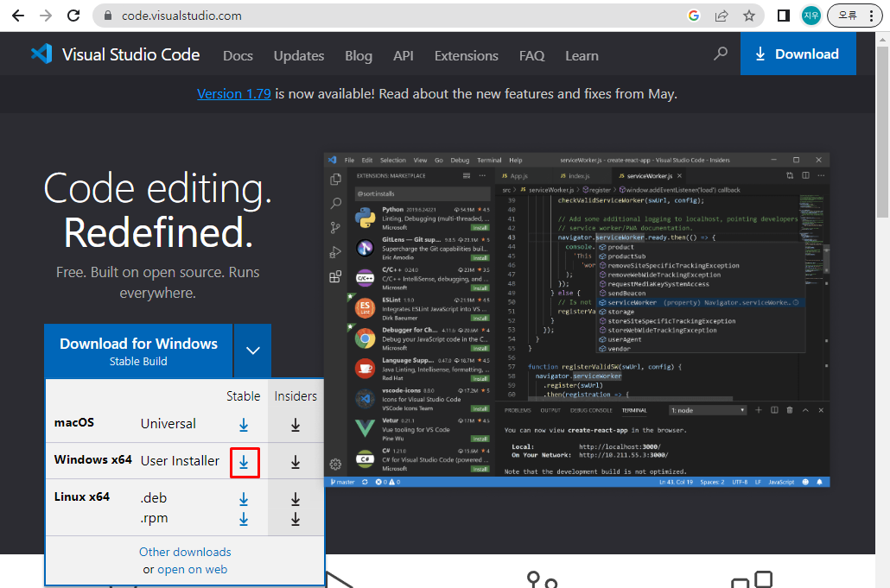Download the macOS Universal Stable build

click(x=244, y=425)
